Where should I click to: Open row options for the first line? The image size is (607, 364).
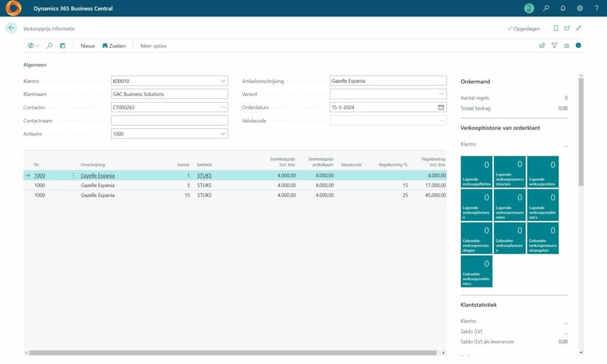73,175
